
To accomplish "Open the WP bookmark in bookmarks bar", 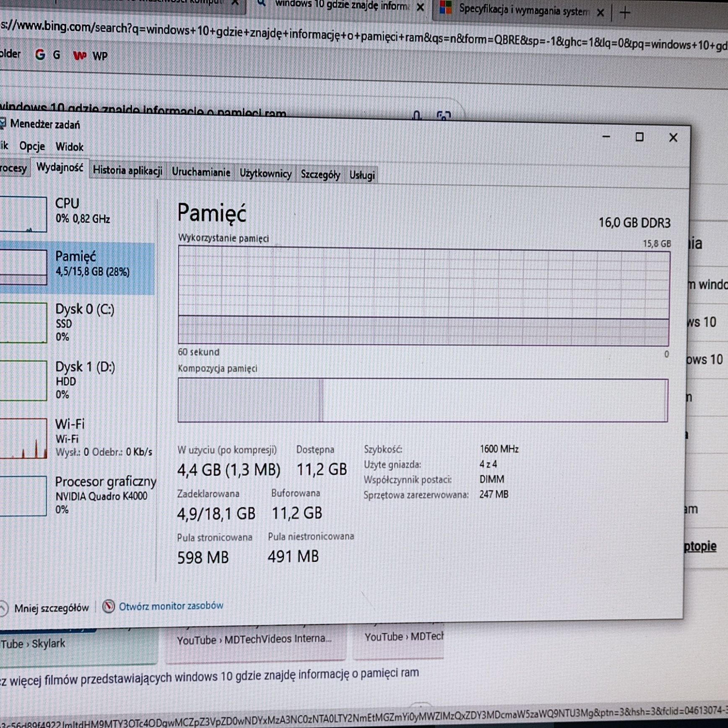I will pyautogui.click(x=90, y=55).
